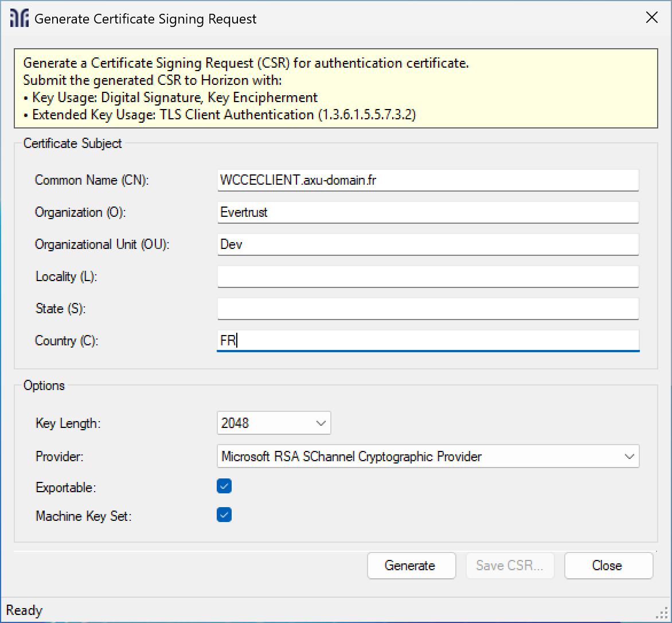The image size is (672, 623).
Task: Uncheck the Exportable checkbox
Action: coord(224,486)
